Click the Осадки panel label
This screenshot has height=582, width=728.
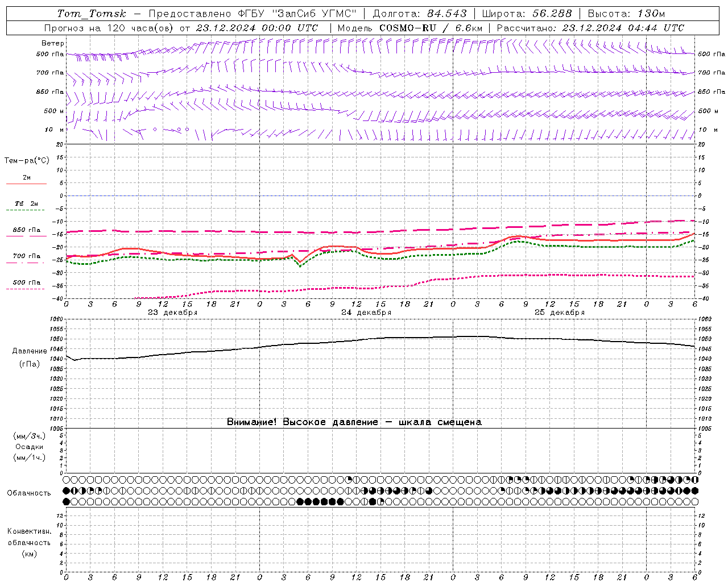29,447
